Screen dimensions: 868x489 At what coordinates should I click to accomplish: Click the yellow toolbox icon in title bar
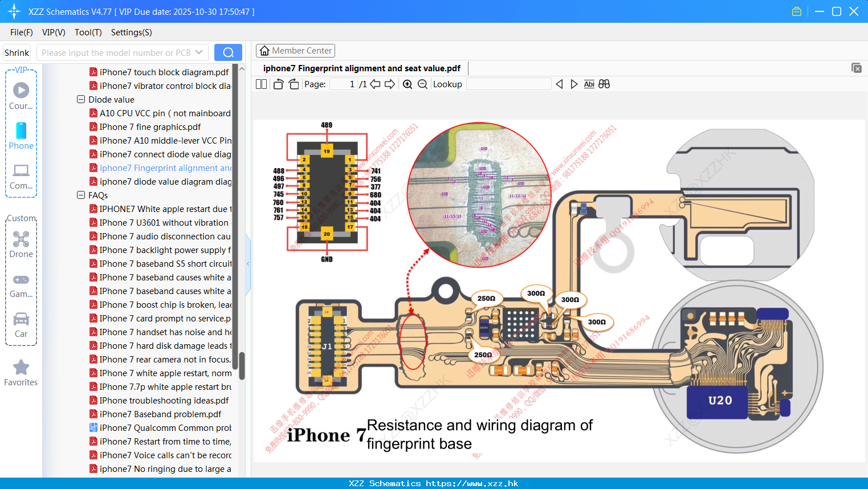tap(797, 11)
